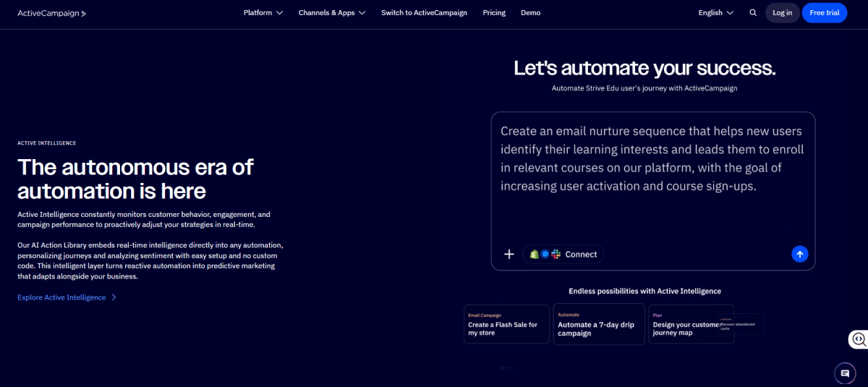Select the Create a Flash Sale card
868x387 pixels.
[x=506, y=324]
